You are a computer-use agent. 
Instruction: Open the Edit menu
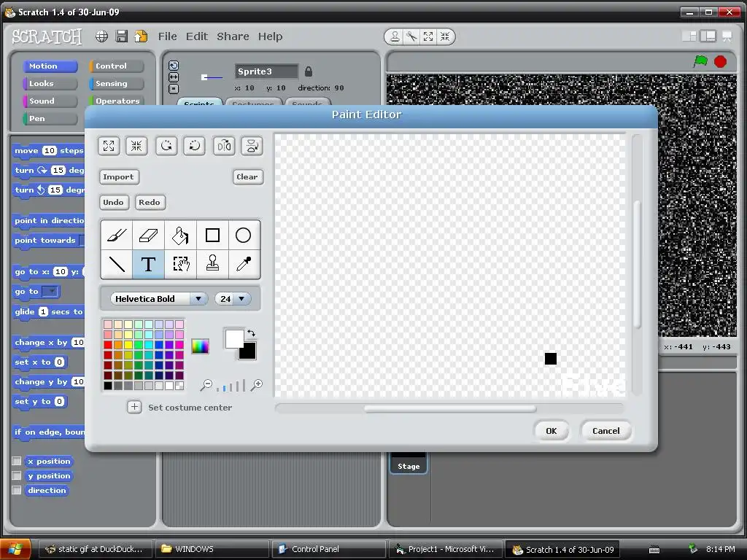point(197,36)
